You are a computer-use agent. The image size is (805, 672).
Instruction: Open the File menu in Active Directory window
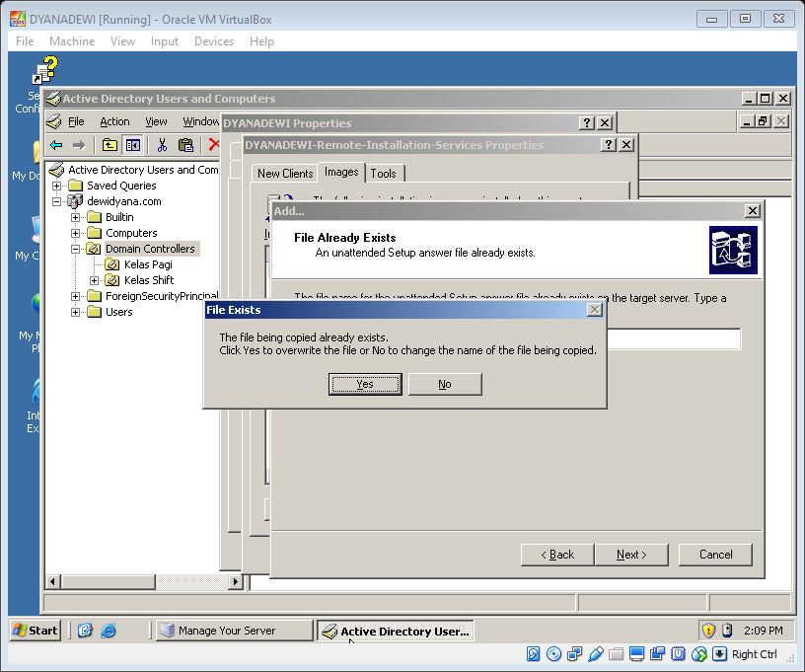pos(76,121)
